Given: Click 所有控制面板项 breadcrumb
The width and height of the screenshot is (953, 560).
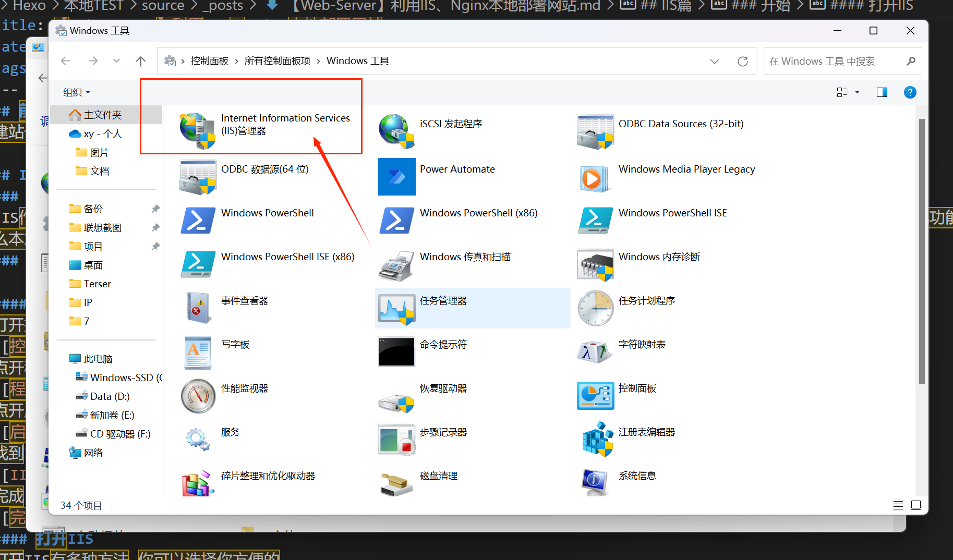Looking at the screenshot, I should point(278,61).
